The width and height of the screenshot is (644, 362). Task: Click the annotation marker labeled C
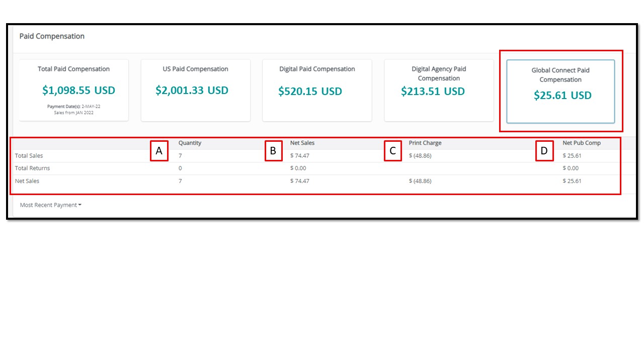coord(393,151)
